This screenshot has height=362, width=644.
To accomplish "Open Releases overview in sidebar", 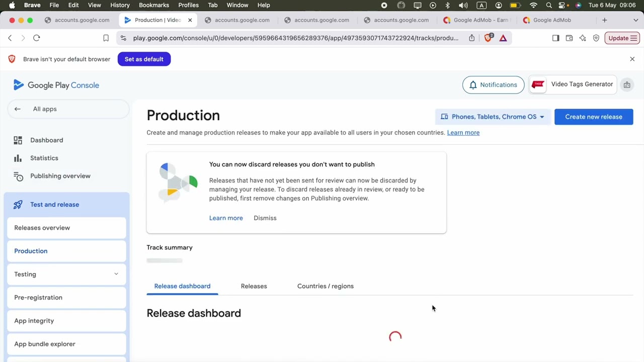I will pyautogui.click(x=66, y=228).
